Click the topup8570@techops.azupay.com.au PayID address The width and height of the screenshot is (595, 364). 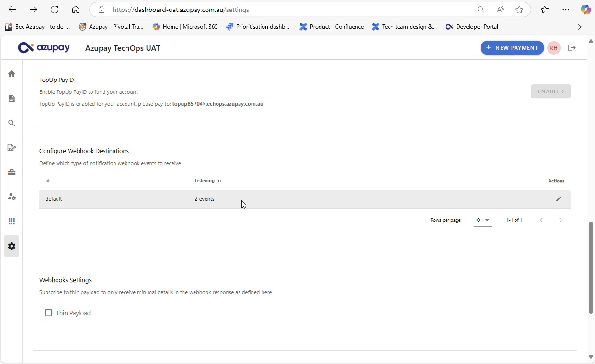(217, 104)
